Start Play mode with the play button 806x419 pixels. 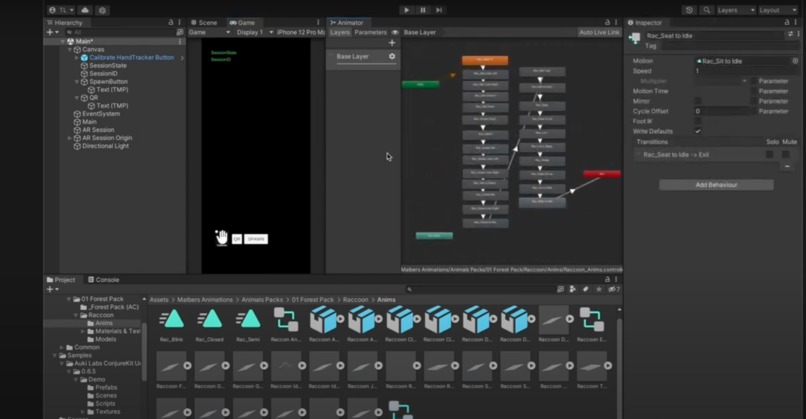click(x=406, y=10)
